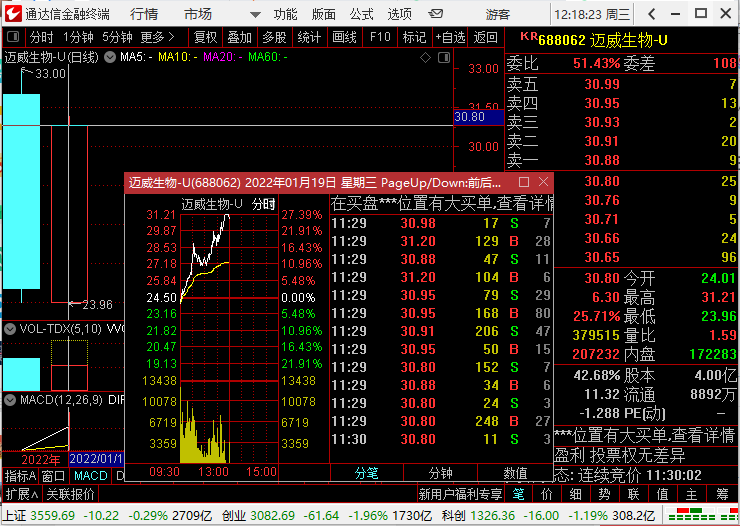Click the 卖五 price 30.99 row
740x526 pixels.
(x=622, y=84)
